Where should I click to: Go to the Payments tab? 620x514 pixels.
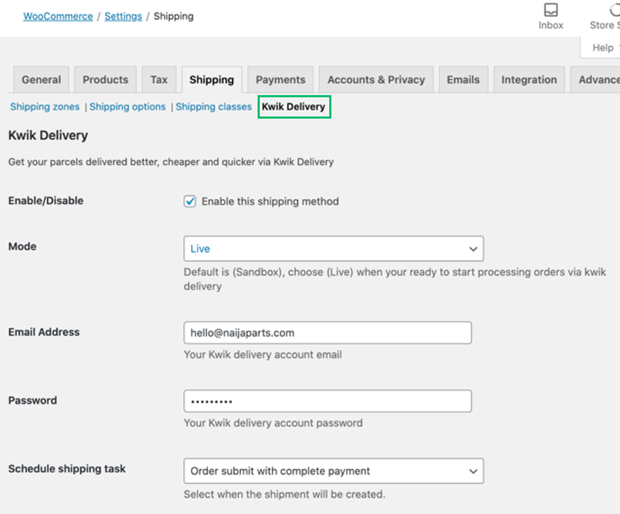point(280,80)
